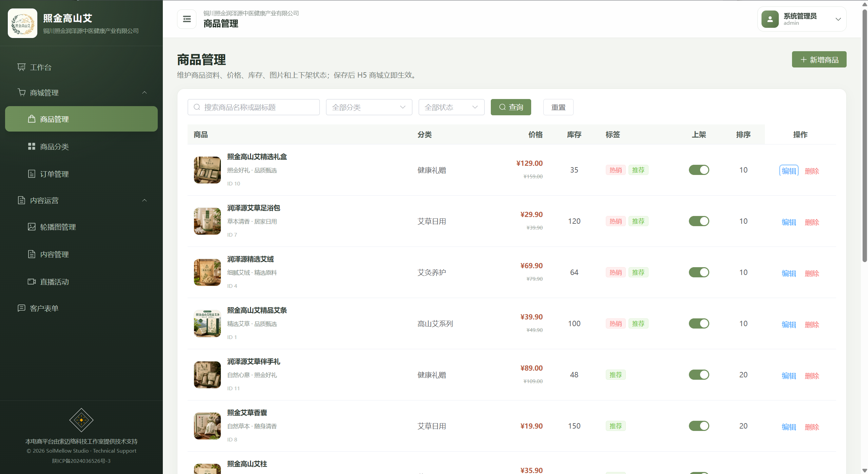Click the 轮播图管理 picture icon
This screenshot has width=868, height=474.
click(32, 227)
